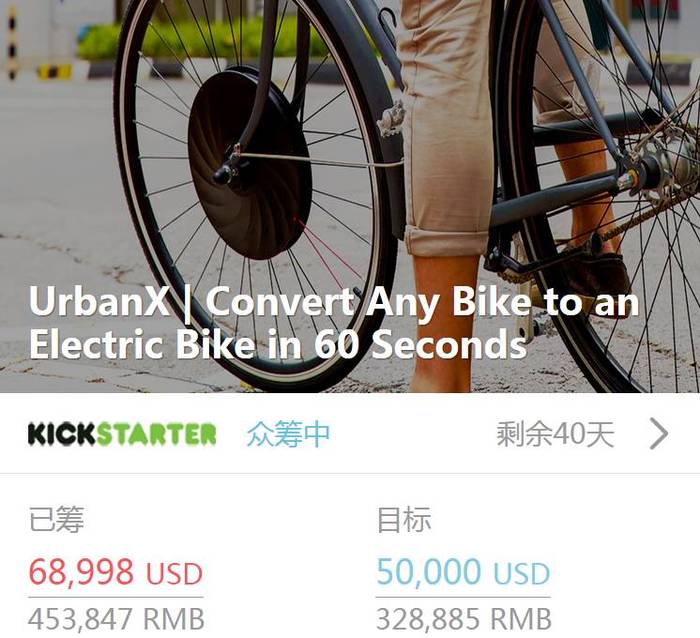Viewport: 700px width, 638px height.
Task: Select the 453,847 RMB converted amount
Action: click(x=116, y=619)
